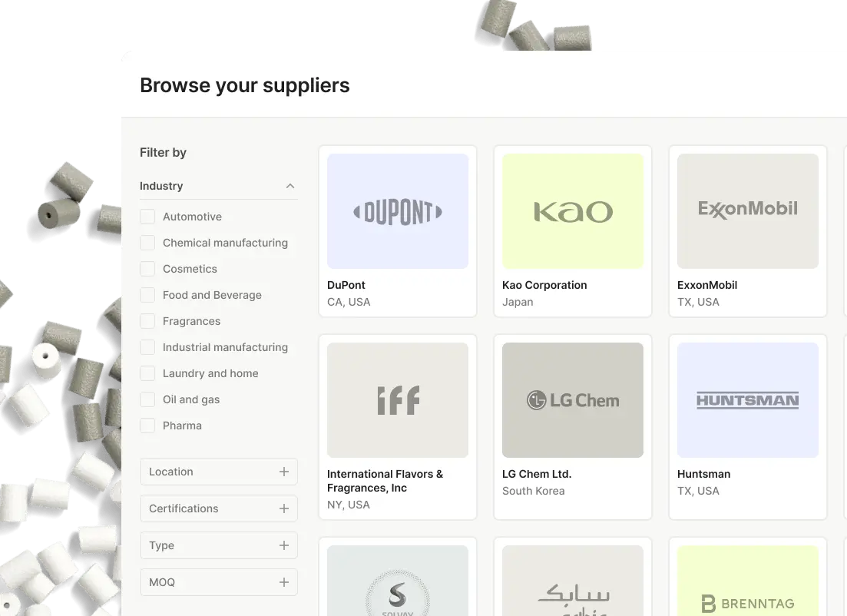
Task: Check the Automotive industry checkbox
Action: (x=147, y=217)
